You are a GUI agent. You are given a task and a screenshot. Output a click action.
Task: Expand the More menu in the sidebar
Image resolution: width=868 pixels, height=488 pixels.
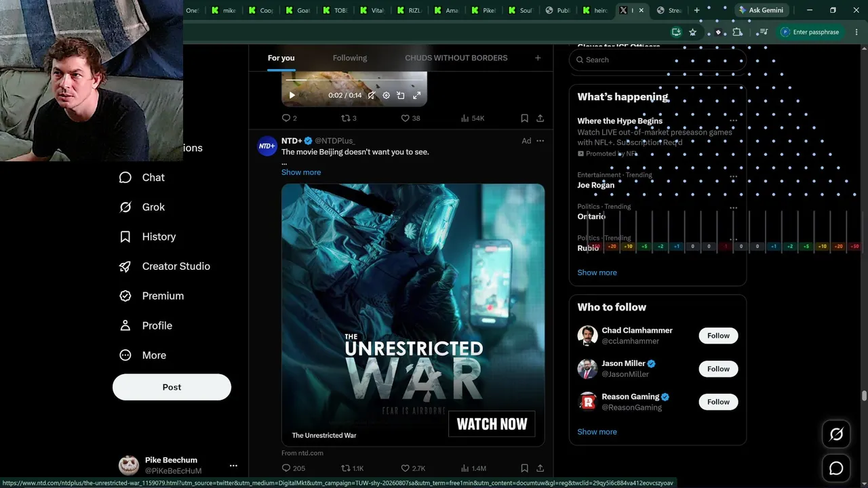tap(142, 355)
